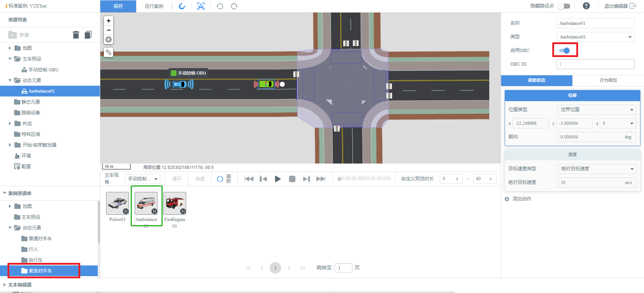Click the white waypoint dot by ambulance
644x293 pixels.
282,84
